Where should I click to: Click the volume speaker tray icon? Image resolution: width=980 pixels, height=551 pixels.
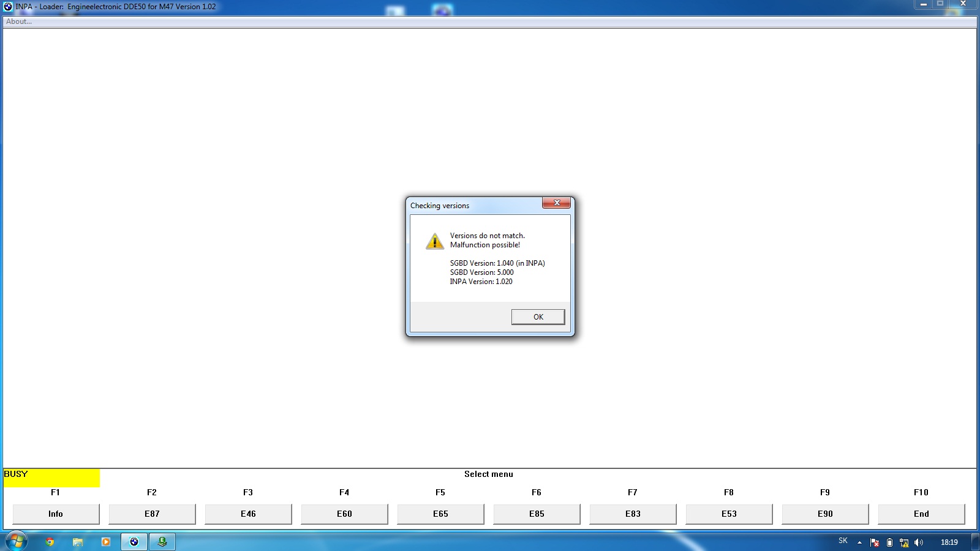click(x=918, y=542)
